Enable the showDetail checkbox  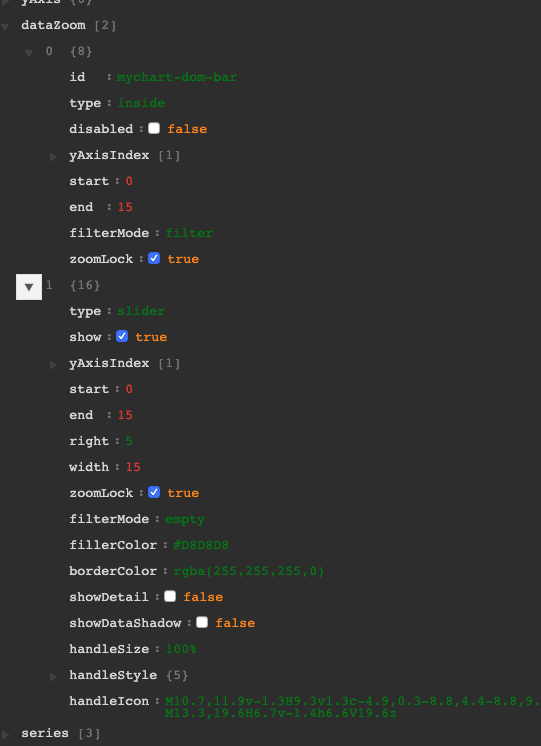(170, 596)
